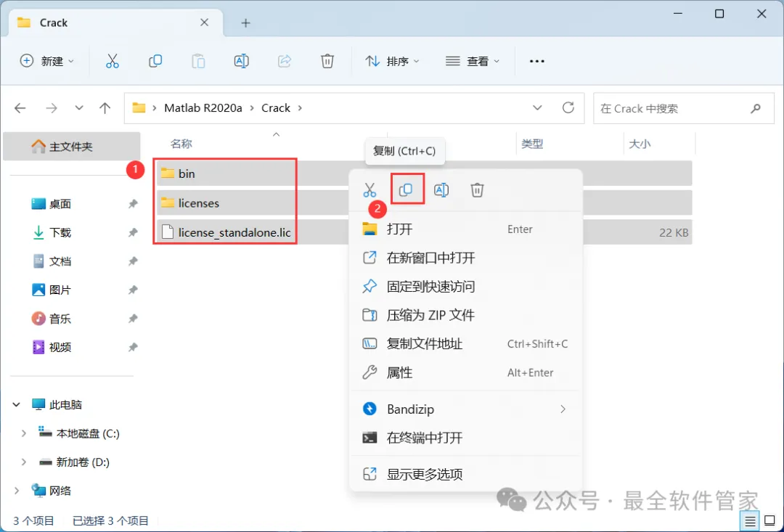The width and height of the screenshot is (784, 532).
Task: Choose 在终端中打开 in context menu
Action: click(x=466, y=438)
